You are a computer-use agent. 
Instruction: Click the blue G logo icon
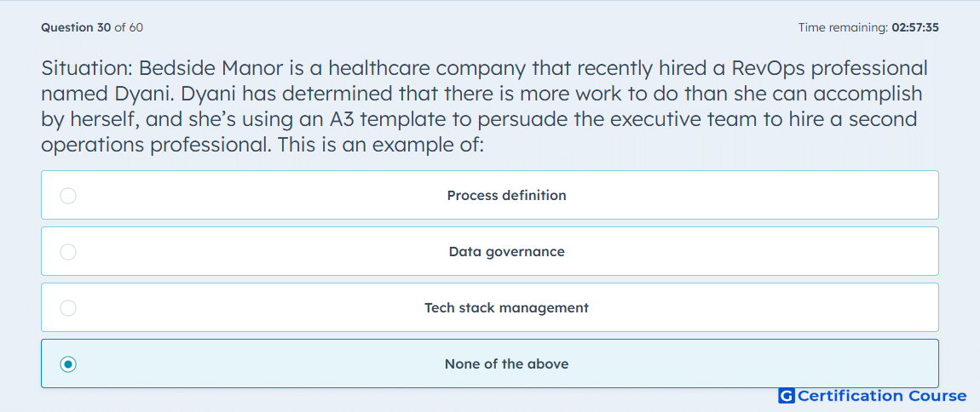[x=787, y=396]
